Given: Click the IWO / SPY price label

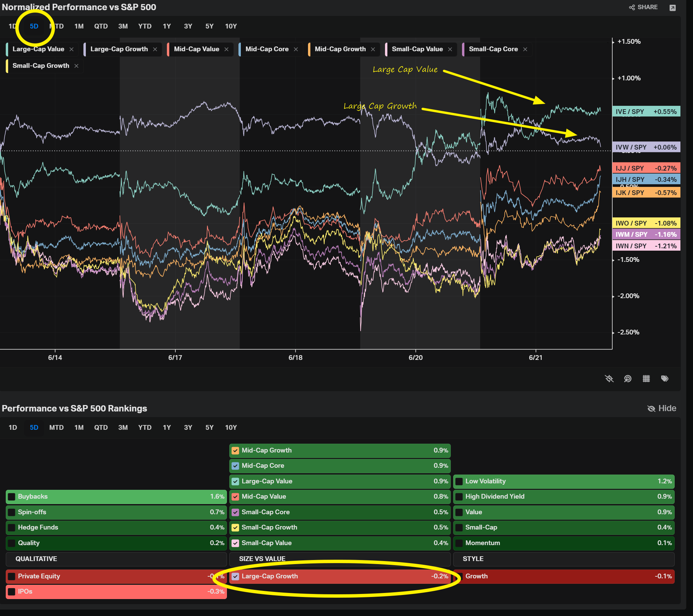Looking at the screenshot, I should [646, 223].
